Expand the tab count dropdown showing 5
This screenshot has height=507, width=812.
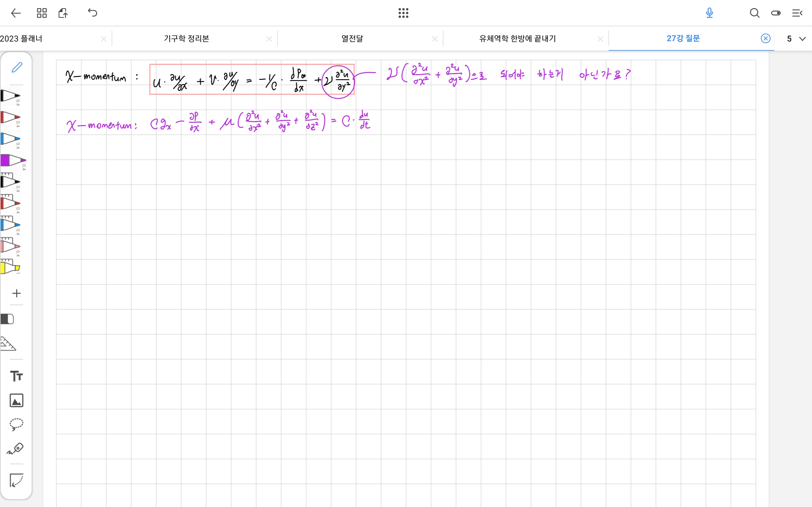796,39
